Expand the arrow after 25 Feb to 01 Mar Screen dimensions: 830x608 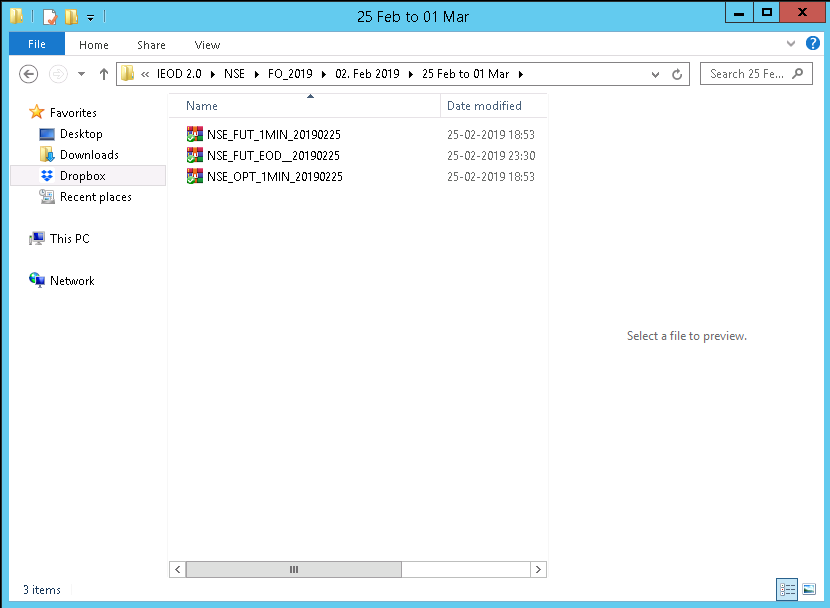tap(521, 74)
